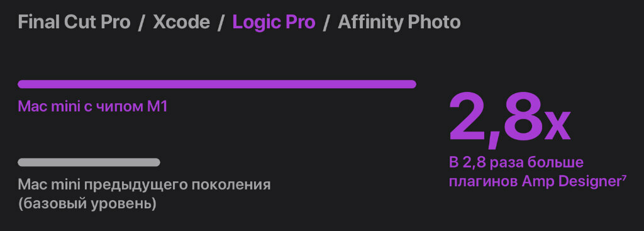This screenshot has height=231, width=644.
Task: Click the purple M1 performance bar
Action: 217,84
